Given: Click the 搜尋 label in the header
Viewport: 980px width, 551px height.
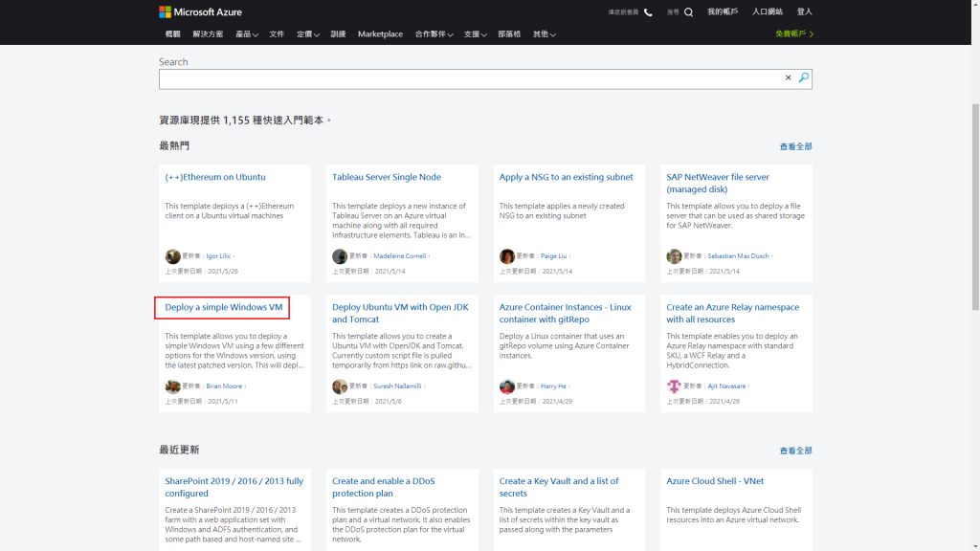Looking at the screenshot, I should click(x=673, y=12).
